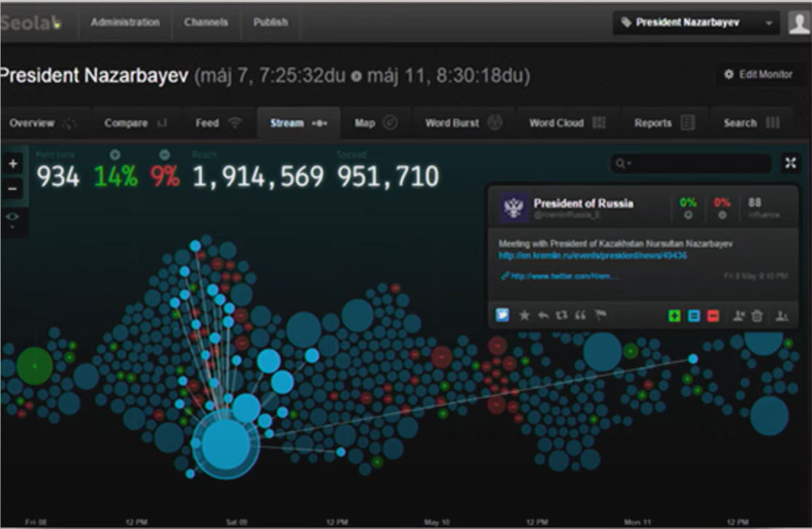Screen dimensions: 812x529
Task: Click the fullscreen expand icon
Action: click(x=790, y=163)
